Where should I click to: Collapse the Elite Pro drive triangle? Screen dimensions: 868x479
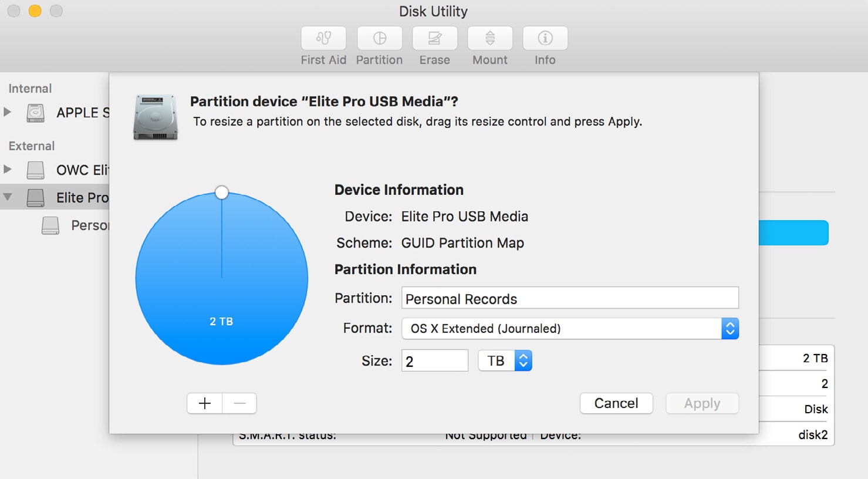pos(8,197)
